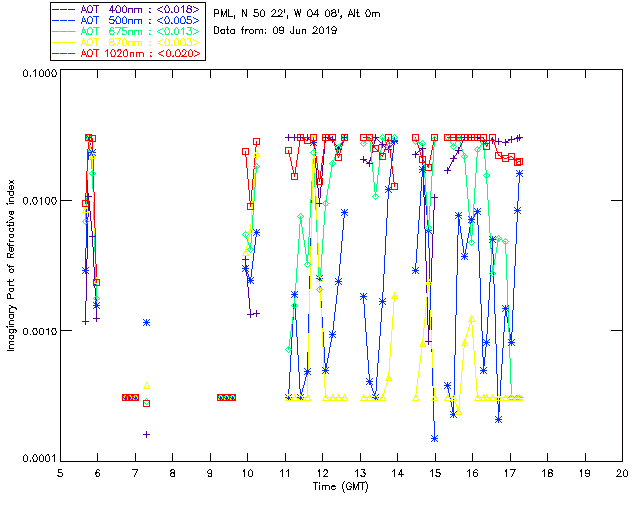Click the lowest blue asterisk marker at hour 15
The image size is (640, 512).
click(435, 439)
